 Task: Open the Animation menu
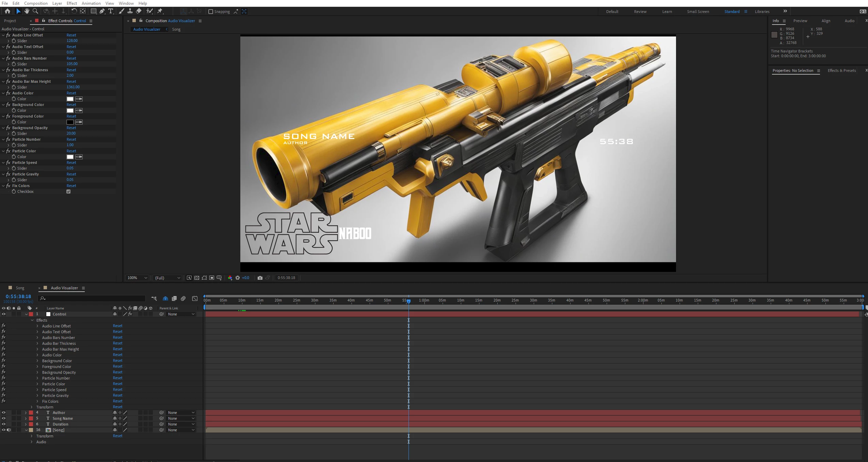(91, 3)
